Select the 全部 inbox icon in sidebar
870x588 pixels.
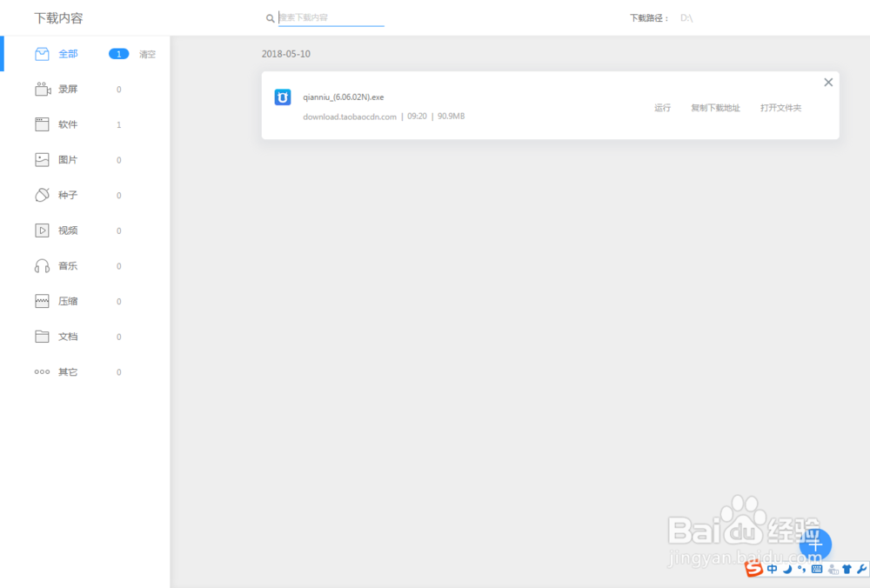(x=42, y=54)
